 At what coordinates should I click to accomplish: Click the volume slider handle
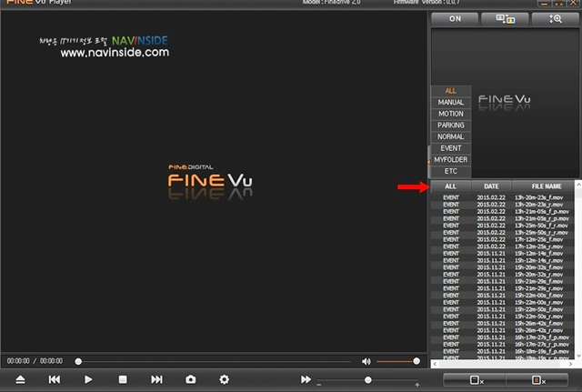pos(416,361)
